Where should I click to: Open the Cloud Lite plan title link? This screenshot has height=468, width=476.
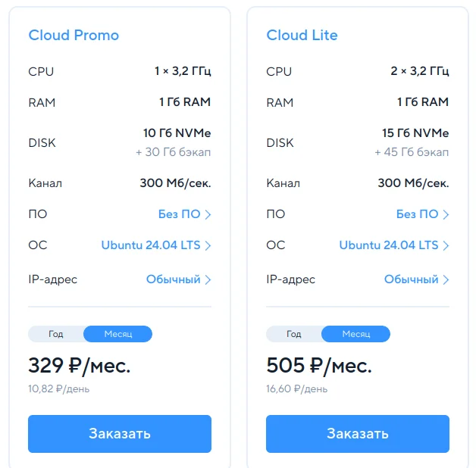click(302, 35)
